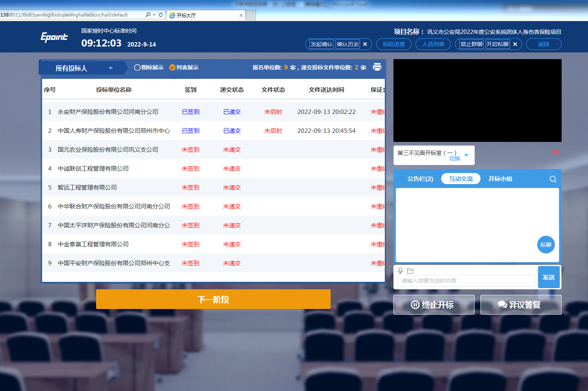Select 图标展示 display mode
Image resolution: width=588 pixels, height=391 pixels.
(x=148, y=67)
